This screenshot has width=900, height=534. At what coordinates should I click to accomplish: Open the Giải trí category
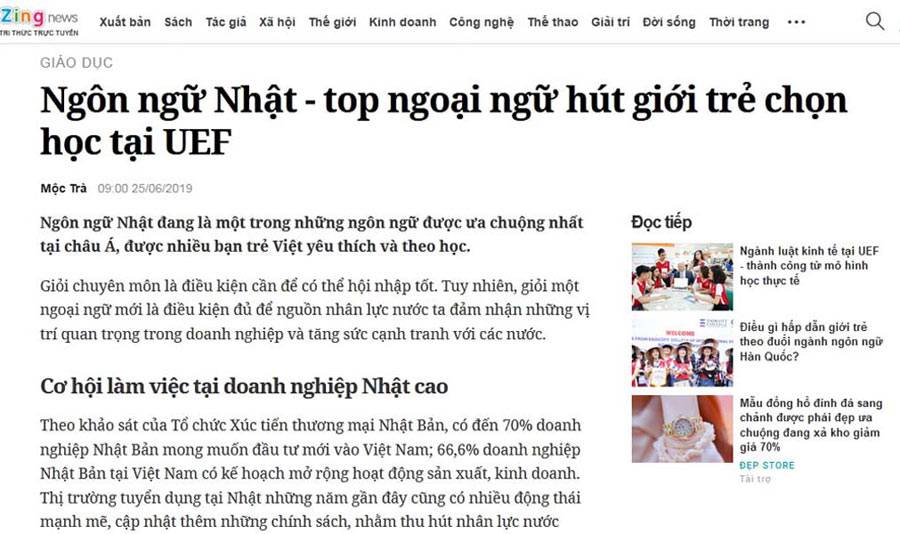click(610, 22)
